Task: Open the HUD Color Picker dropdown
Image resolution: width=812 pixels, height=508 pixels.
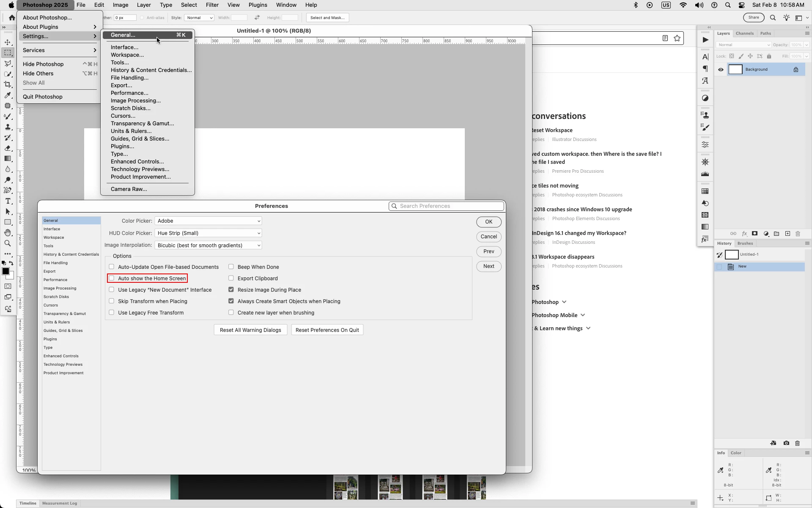Action: (208, 233)
